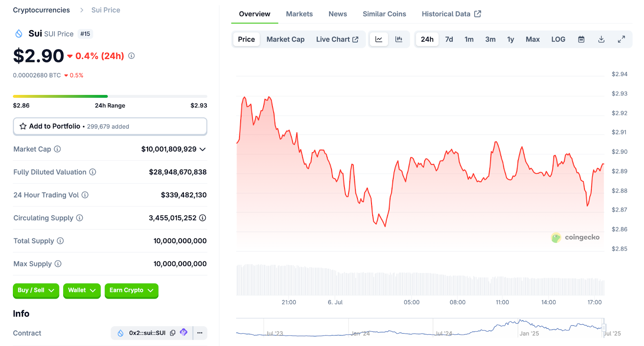Click the 24 Hour Trading Vol info icon

coord(85,195)
